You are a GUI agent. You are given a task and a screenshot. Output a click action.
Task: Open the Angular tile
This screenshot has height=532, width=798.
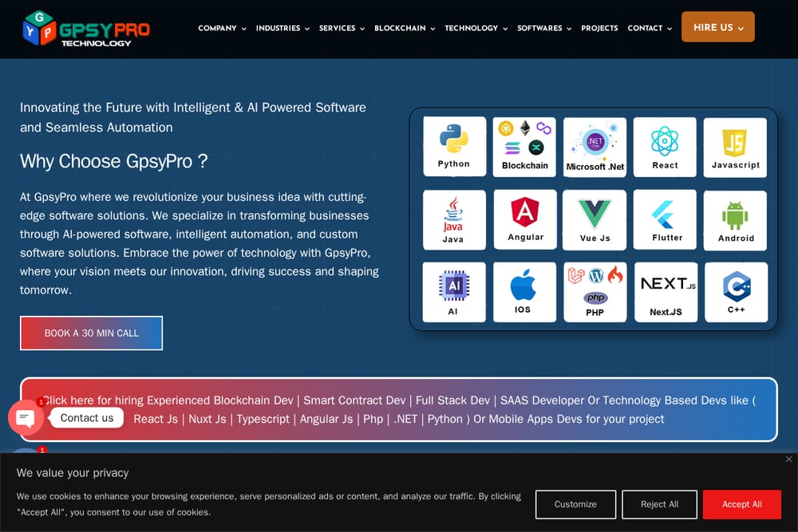(525, 219)
